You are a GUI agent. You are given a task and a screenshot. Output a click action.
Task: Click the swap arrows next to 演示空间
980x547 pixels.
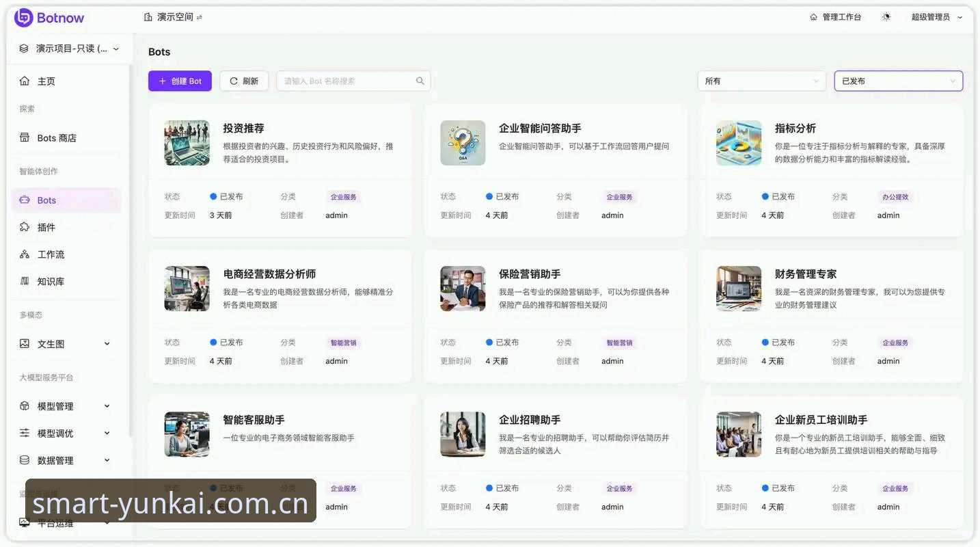(x=199, y=18)
